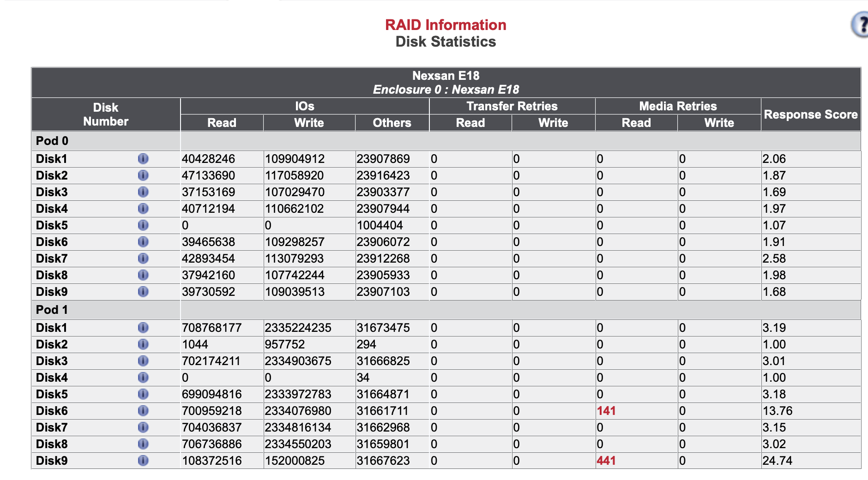Screen dimensions: 868x480
Task: Click the Enclosure 0 : Nexsan E18 heading
Action: (x=446, y=90)
